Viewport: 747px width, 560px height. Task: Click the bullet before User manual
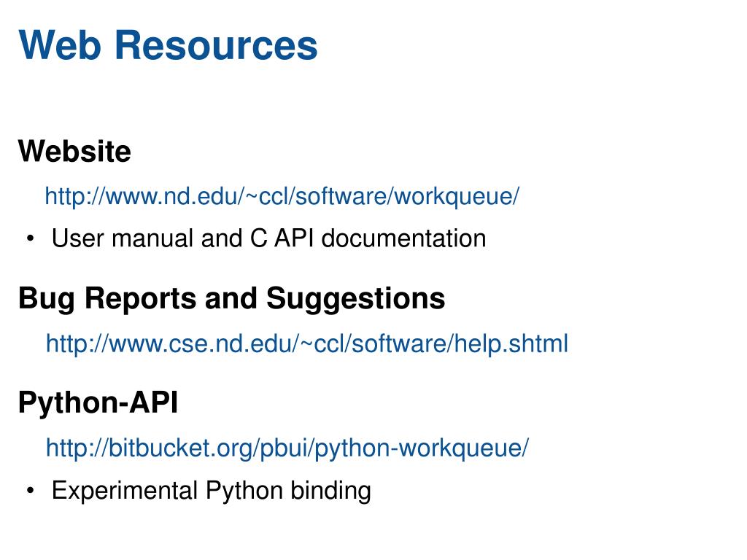(31, 239)
